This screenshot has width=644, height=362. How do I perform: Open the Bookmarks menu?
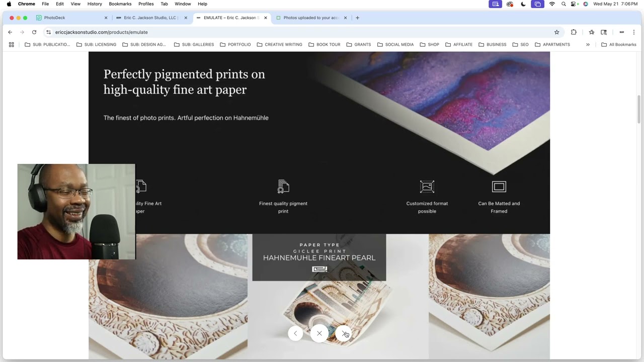[x=120, y=4]
